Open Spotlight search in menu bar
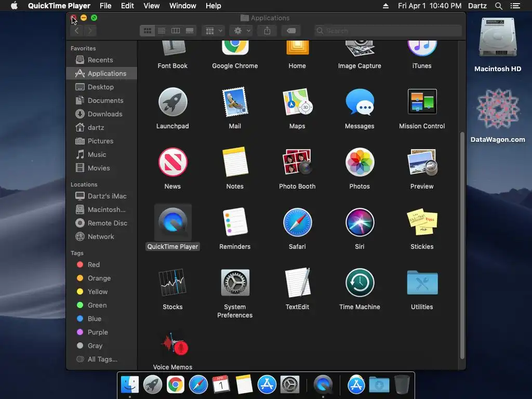Viewport: 532px width, 399px height. pyautogui.click(x=498, y=6)
